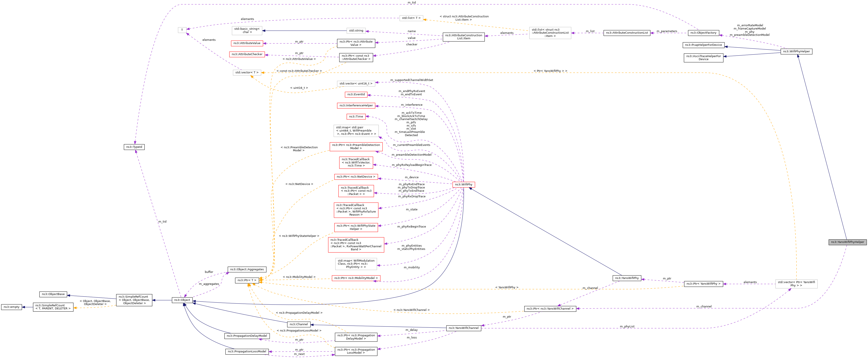Select the template parameter T node
Image resolution: width=868 pixels, height=358 pixels.
(x=182, y=30)
